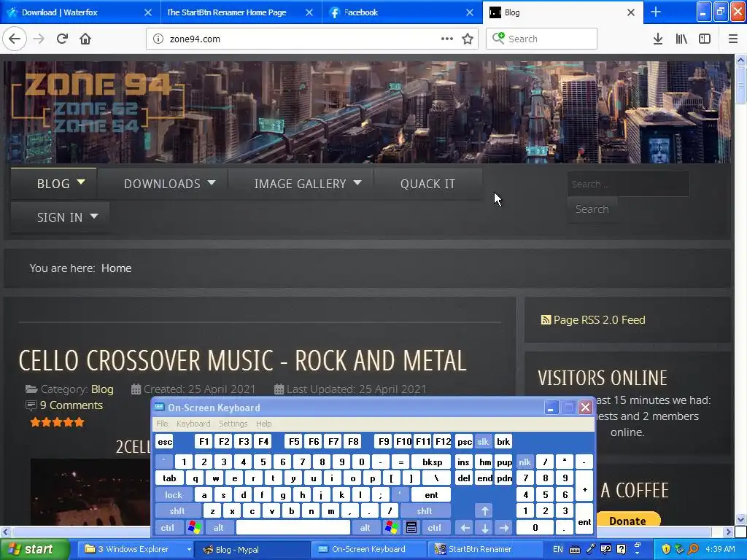Click the browser toolbar Search field

[x=542, y=39]
